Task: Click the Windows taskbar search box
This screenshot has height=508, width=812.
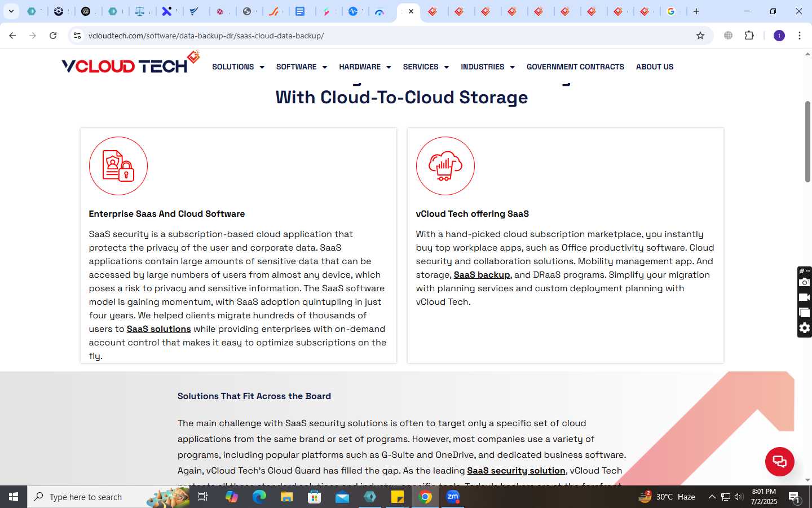Action: point(109,497)
